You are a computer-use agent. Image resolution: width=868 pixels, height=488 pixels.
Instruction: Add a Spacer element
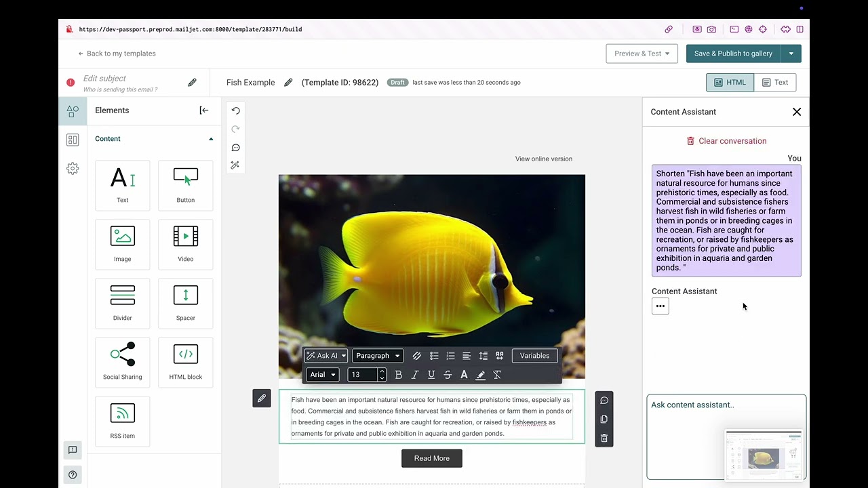click(x=186, y=303)
